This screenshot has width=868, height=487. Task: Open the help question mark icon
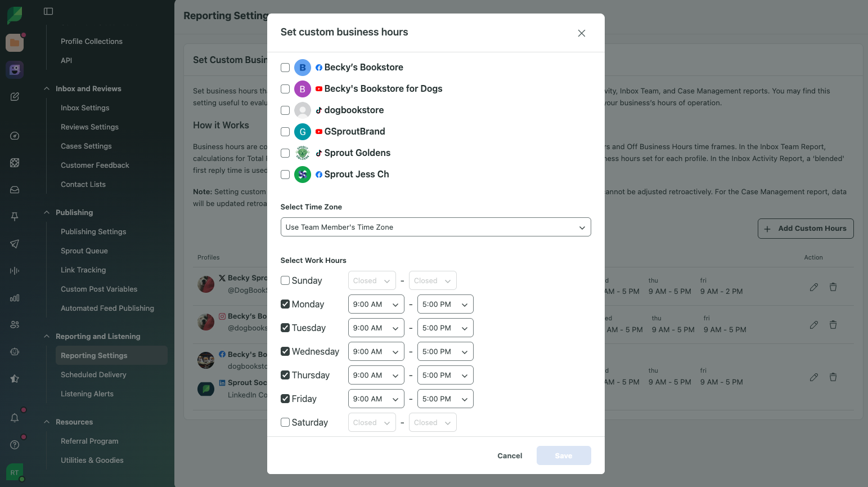[15, 445]
